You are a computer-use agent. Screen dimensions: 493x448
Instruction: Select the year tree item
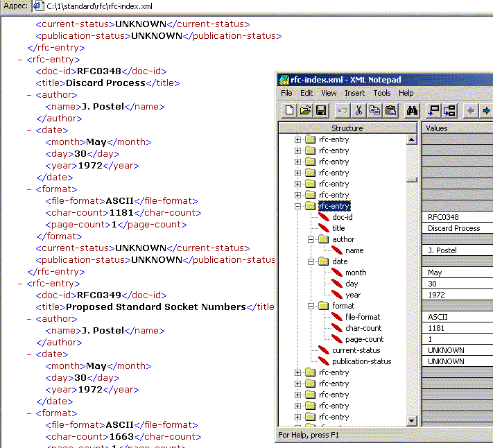click(353, 295)
